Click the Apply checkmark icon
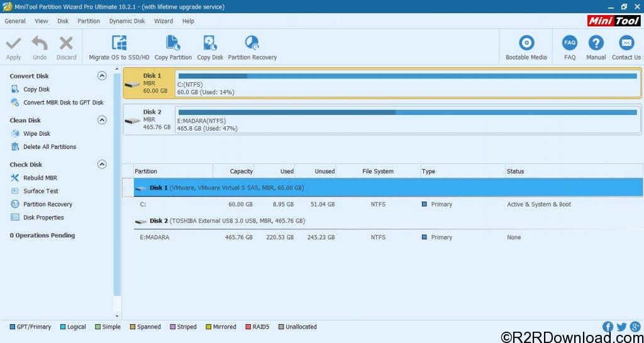 coord(13,43)
